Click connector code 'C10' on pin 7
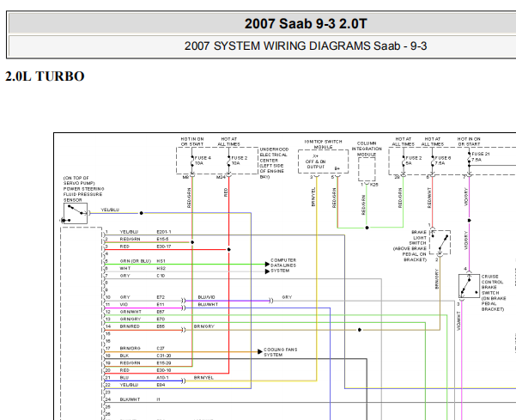This screenshot has height=420, width=516. click(161, 276)
